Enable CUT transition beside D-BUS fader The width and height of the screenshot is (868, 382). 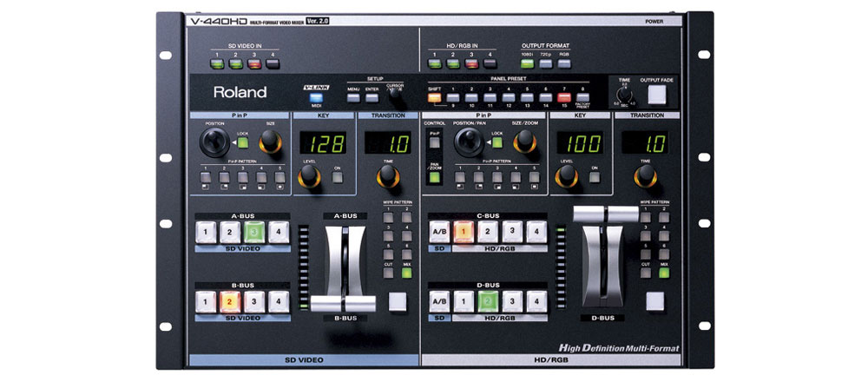click(646, 273)
